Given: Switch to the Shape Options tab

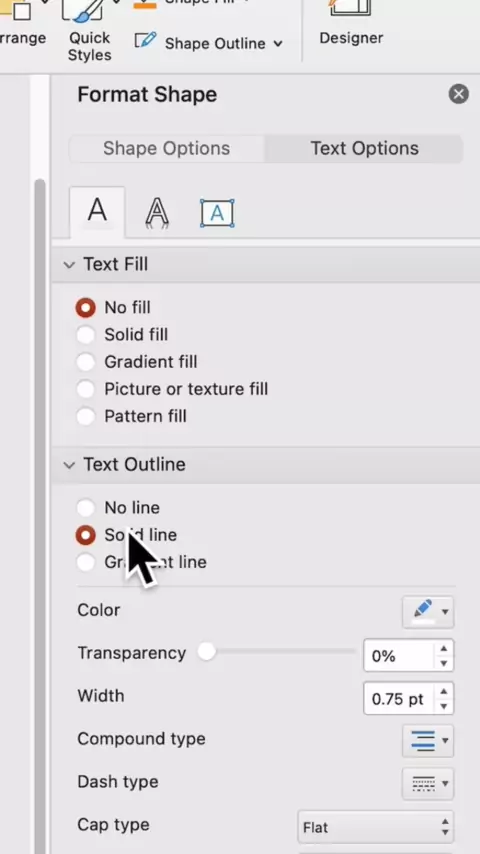Looking at the screenshot, I should click(167, 149).
